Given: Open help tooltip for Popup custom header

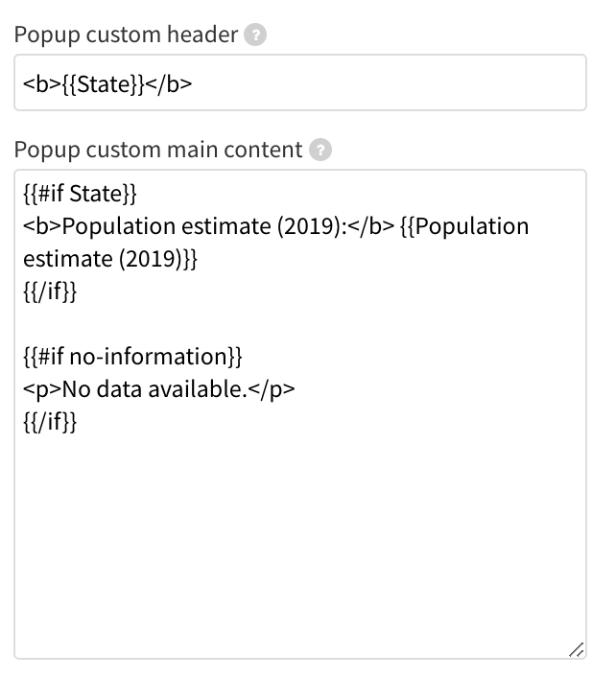Looking at the screenshot, I should pos(255,35).
